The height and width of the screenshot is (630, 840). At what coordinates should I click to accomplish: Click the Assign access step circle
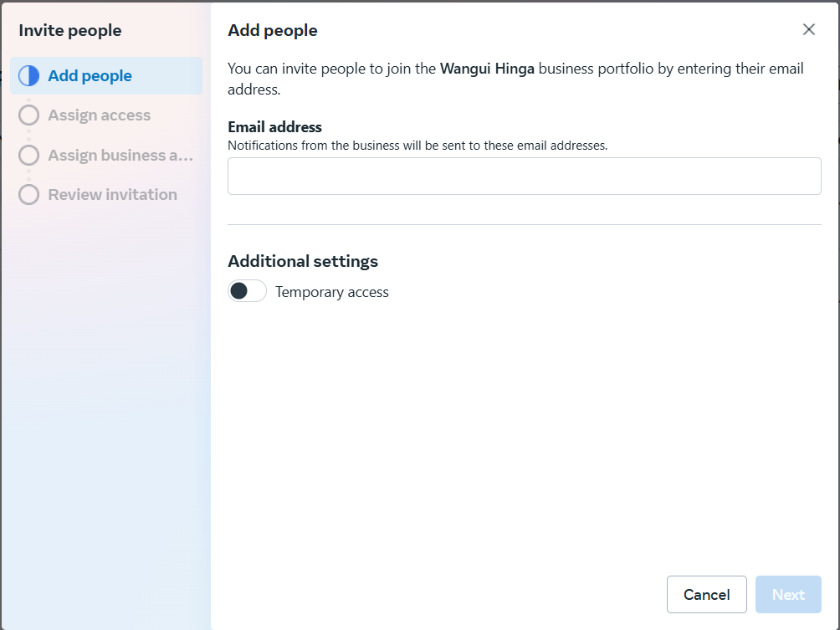click(x=29, y=115)
